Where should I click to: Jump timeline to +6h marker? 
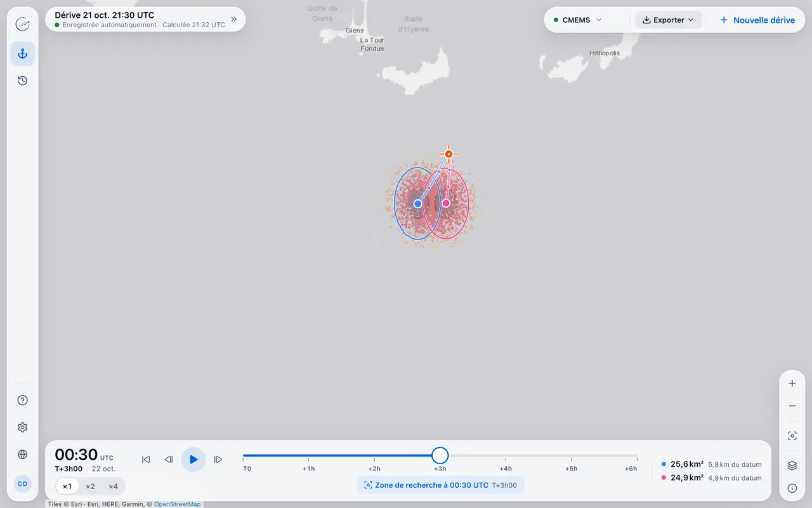click(631, 469)
